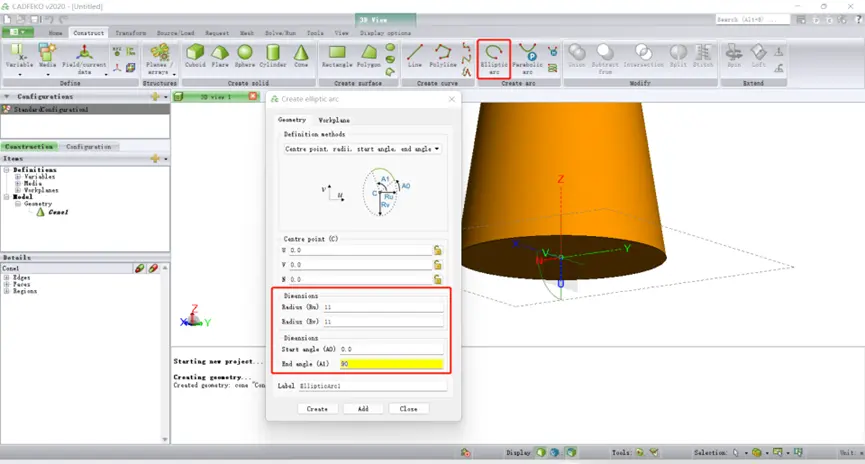The width and height of the screenshot is (865, 464).
Task: Click the Parabolic arc tool
Action: pyautogui.click(x=527, y=58)
